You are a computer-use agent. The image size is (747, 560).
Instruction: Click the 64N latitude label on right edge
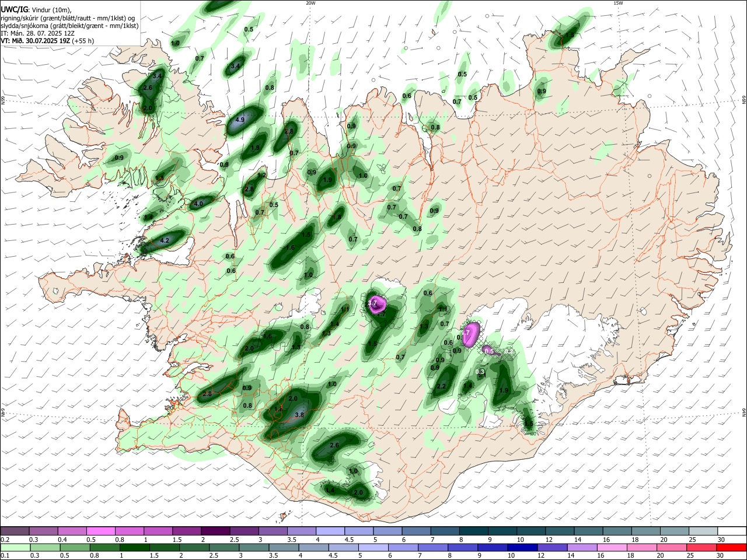click(x=743, y=412)
